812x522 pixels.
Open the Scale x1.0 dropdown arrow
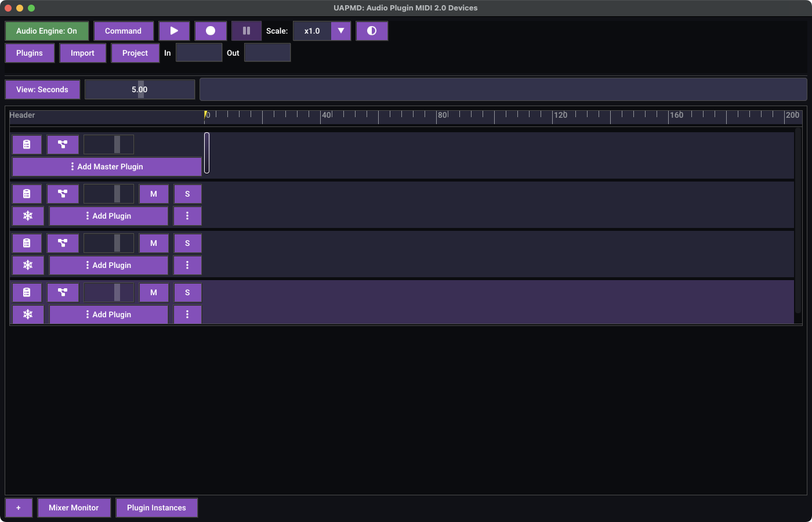[341, 31]
